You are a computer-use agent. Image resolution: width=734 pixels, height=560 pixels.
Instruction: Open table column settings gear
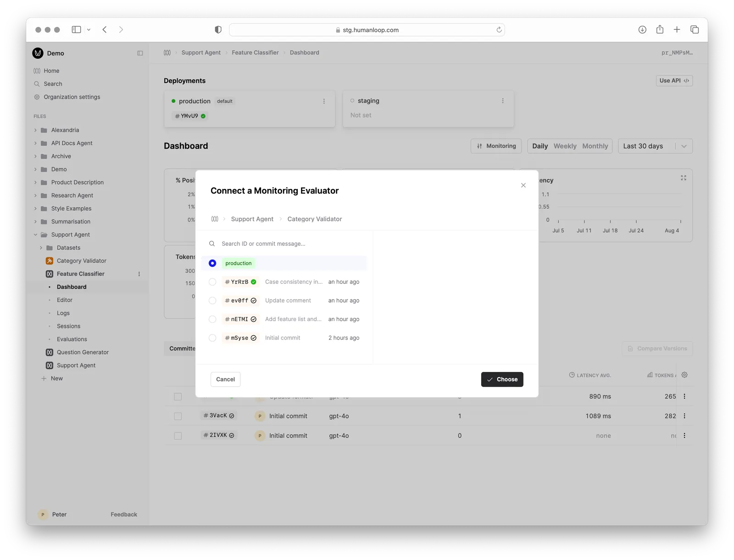[x=684, y=375]
